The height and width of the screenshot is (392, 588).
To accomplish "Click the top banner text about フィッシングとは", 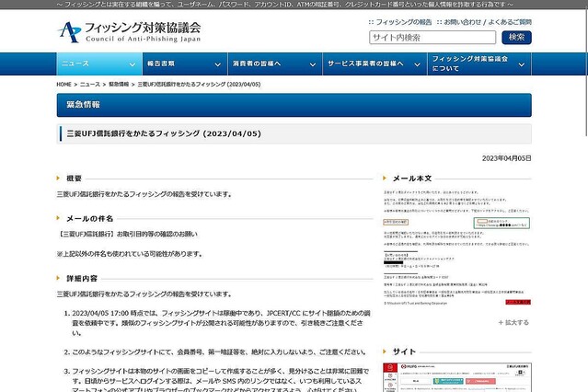I will [x=284, y=5].
